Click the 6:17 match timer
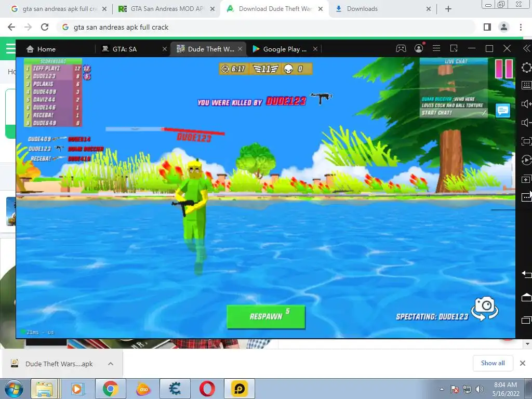The width and height of the screenshot is (532, 399). [233, 69]
